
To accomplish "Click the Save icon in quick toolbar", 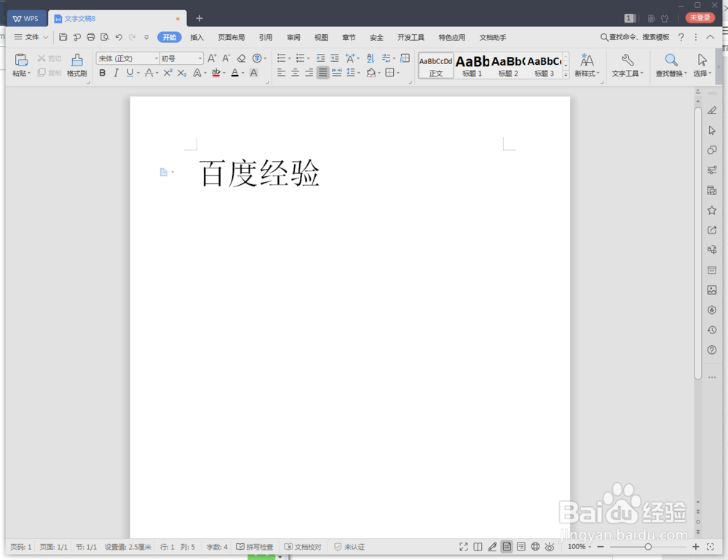I will [x=63, y=37].
